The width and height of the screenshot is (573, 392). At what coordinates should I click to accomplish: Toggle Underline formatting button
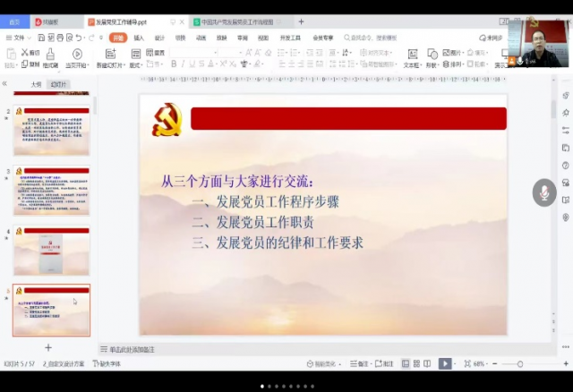192,64
